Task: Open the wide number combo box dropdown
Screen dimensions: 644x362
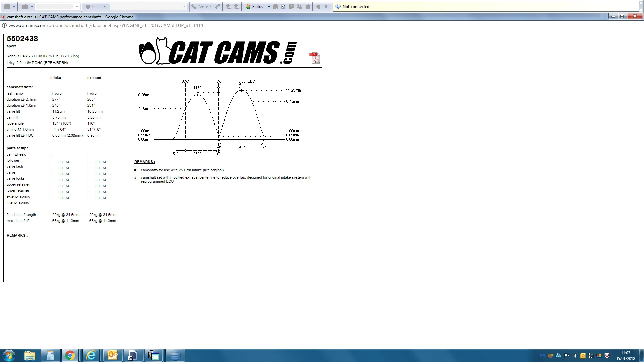Action: coord(184,7)
